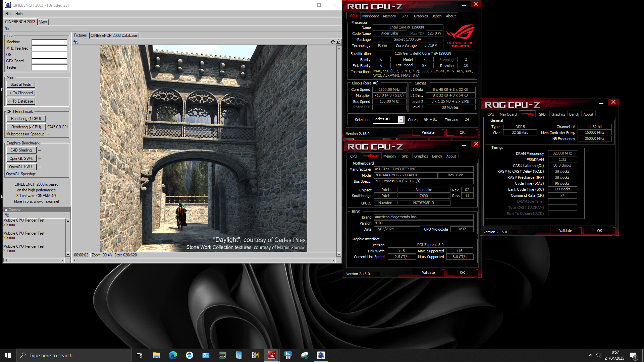Click the -> To Clipboard button
The width and height of the screenshot is (644, 362).
point(21,93)
